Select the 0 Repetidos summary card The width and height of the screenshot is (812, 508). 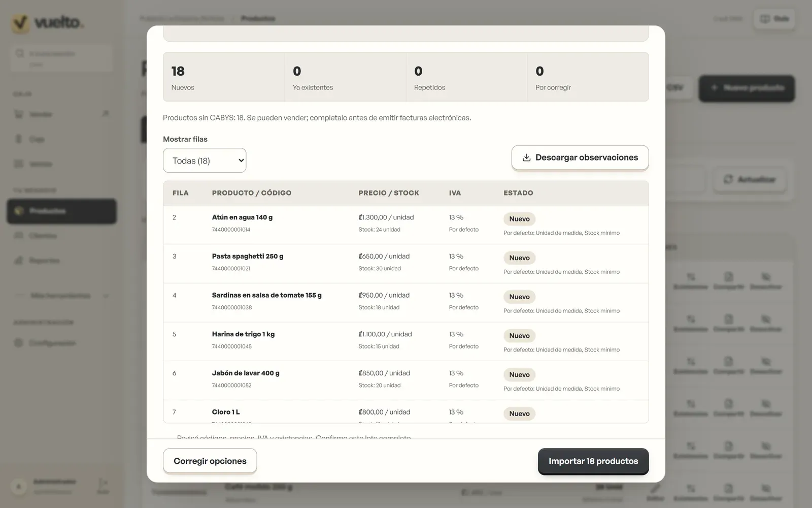[466, 77]
